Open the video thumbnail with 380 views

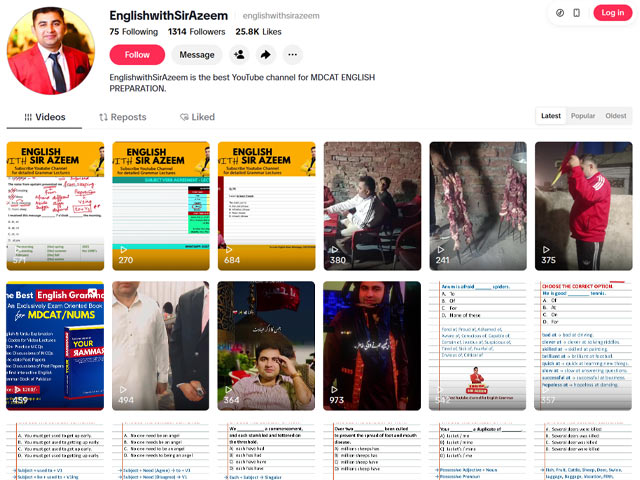(372, 205)
